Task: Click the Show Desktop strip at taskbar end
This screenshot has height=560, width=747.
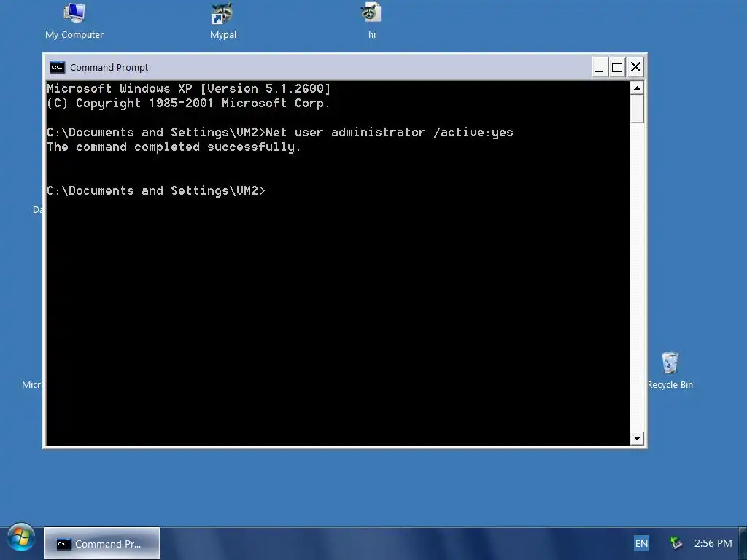Action: 743,543
